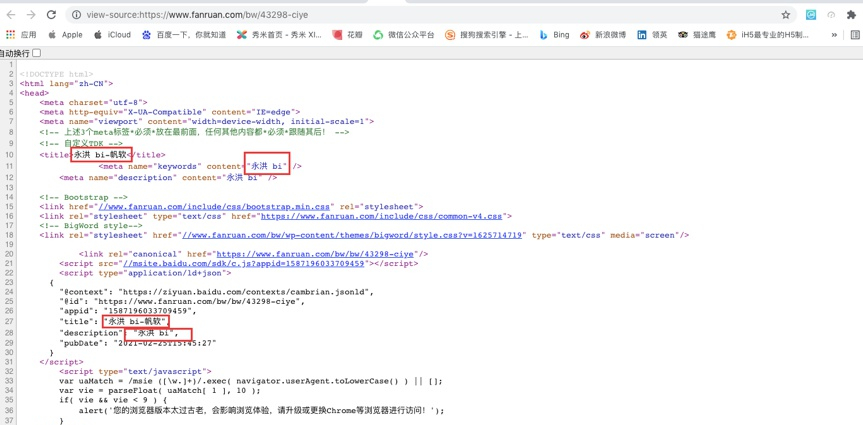Open the canonical 43298-ciye href link
Screen dimensions: 863x425
pos(315,254)
